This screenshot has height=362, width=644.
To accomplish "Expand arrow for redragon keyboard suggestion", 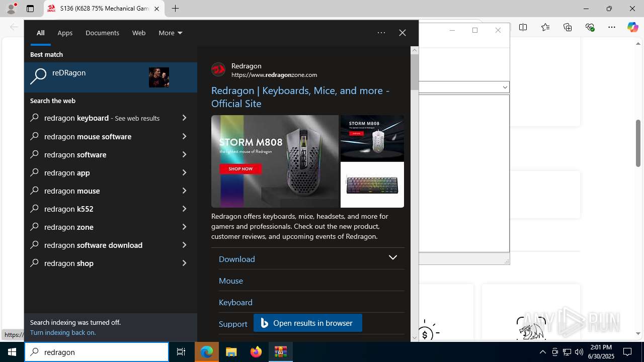I will [x=184, y=118].
